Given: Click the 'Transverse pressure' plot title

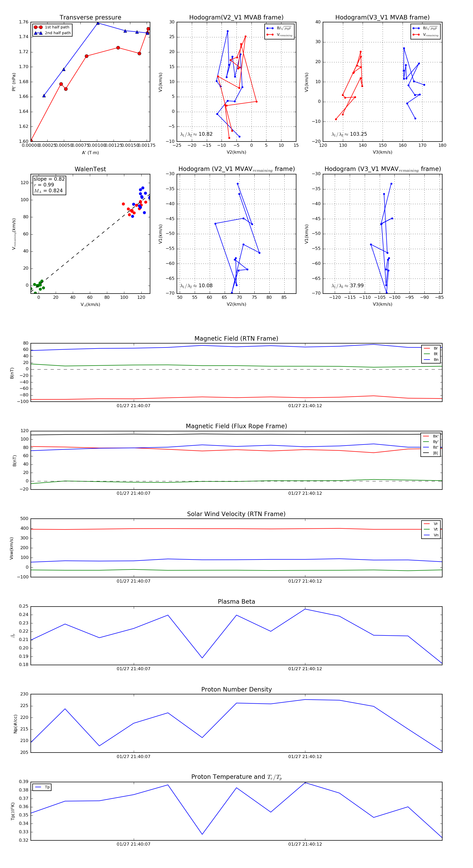Looking at the screenshot, I should (90, 18).
